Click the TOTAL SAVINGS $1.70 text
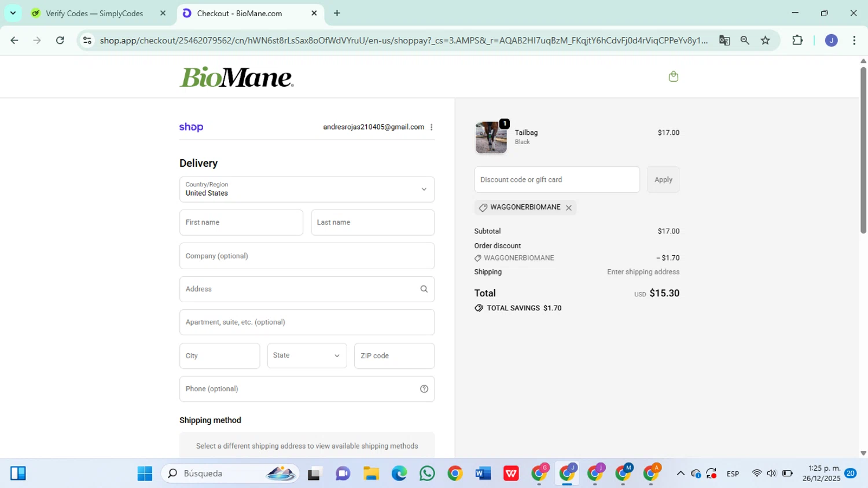Screen dimensions: 868x488 point(524,309)
